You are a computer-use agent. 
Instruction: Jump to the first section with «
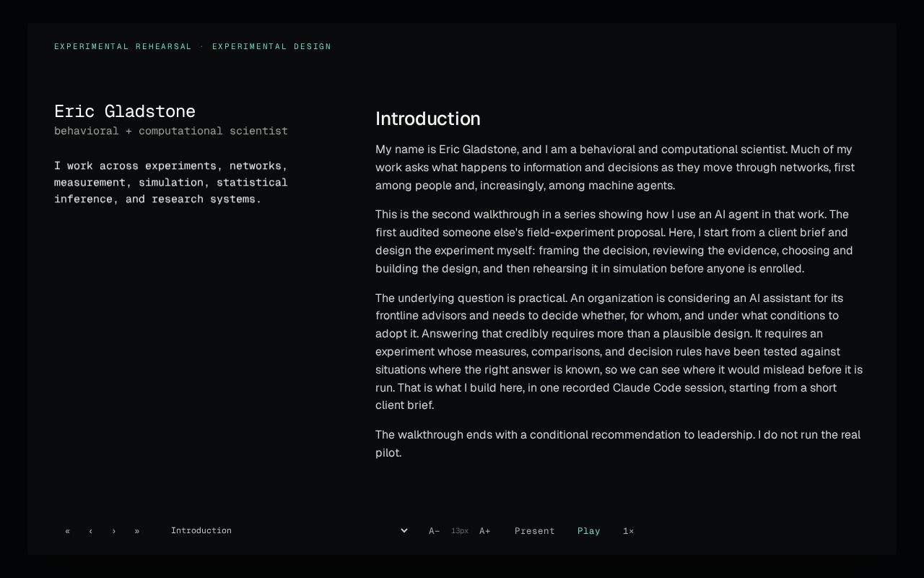point(68,531)
